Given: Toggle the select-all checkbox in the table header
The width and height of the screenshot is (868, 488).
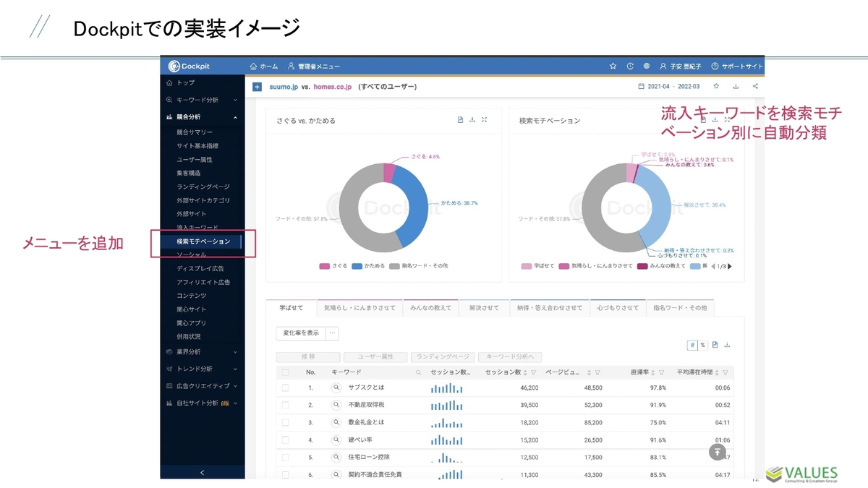Looking at the screenshot, I should tap(284, 372).
